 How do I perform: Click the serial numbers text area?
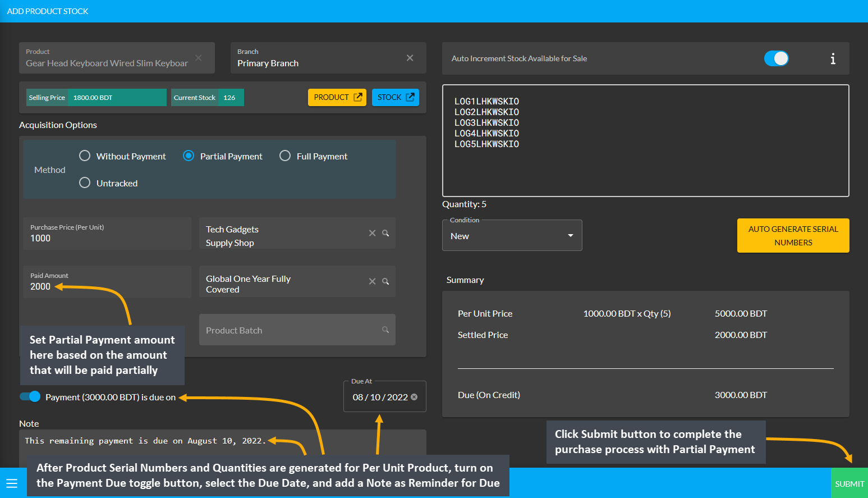pos(645,140)
